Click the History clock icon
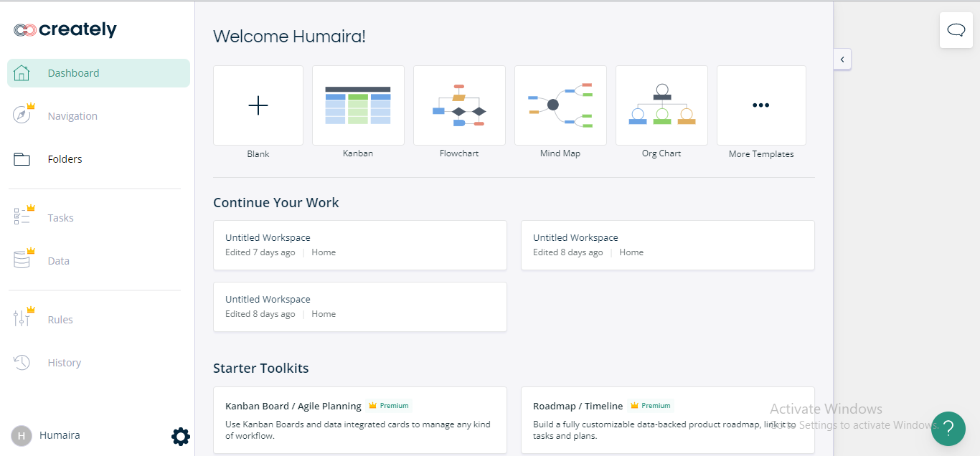This screenshot has height=456, width=980. [x=22, y=363]
